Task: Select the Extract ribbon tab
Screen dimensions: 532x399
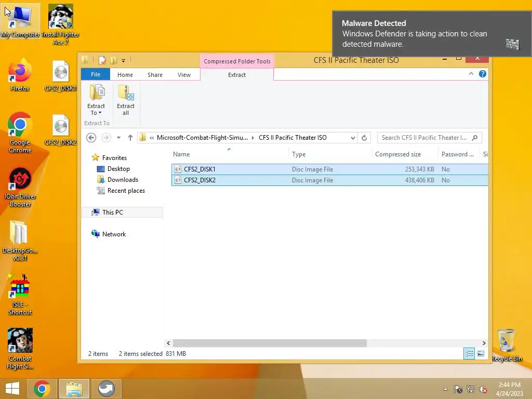Action: (237, 75)
